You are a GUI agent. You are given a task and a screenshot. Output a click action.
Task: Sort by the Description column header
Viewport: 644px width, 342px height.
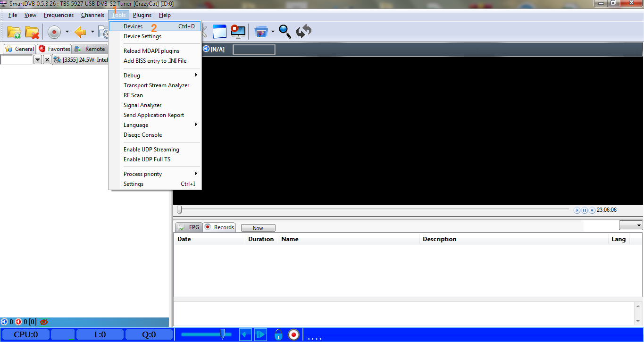pos(514,239)
